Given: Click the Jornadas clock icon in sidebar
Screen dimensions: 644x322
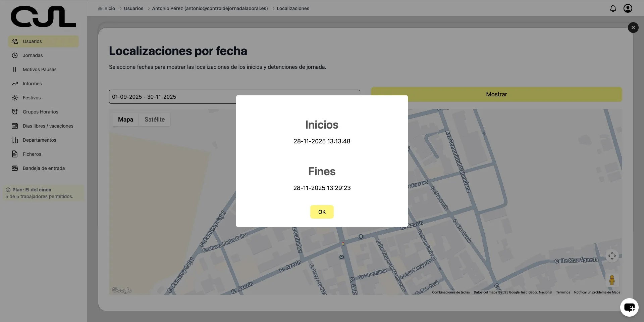Looking at the screenshot, I should point(15,55).
